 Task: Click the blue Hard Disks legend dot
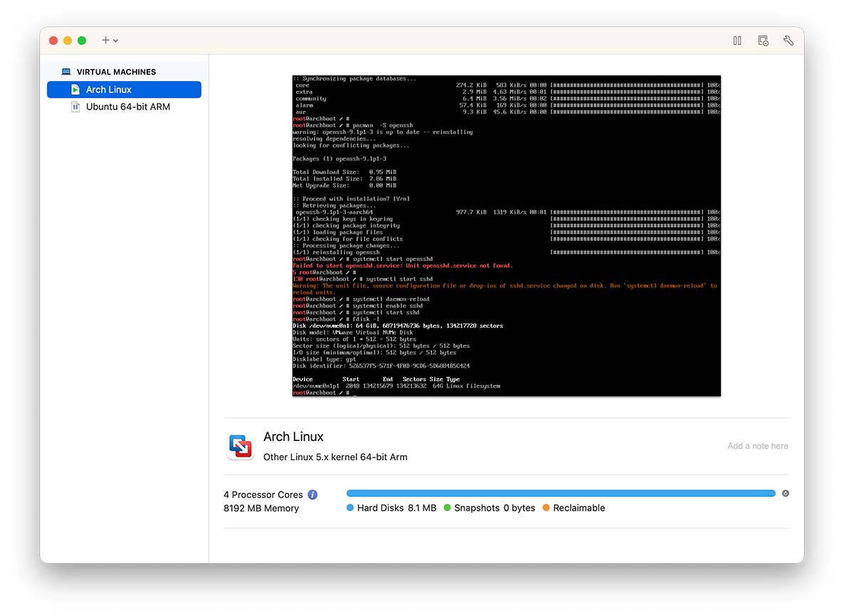click(350, 508)
